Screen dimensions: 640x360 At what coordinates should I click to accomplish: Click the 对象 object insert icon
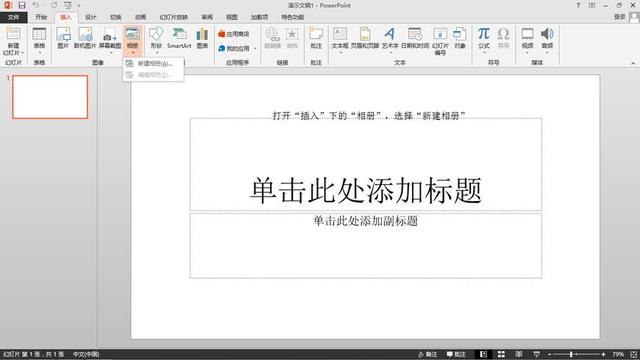click(460, 38)
